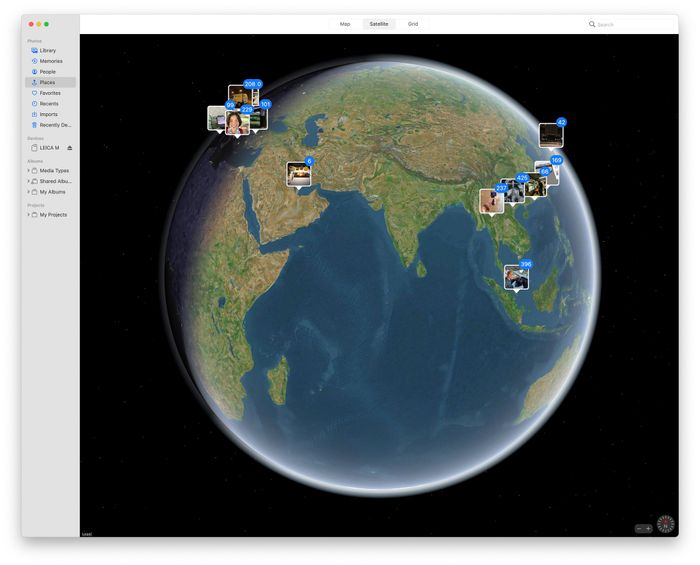Expand the My Projects folder

(29, 215)
